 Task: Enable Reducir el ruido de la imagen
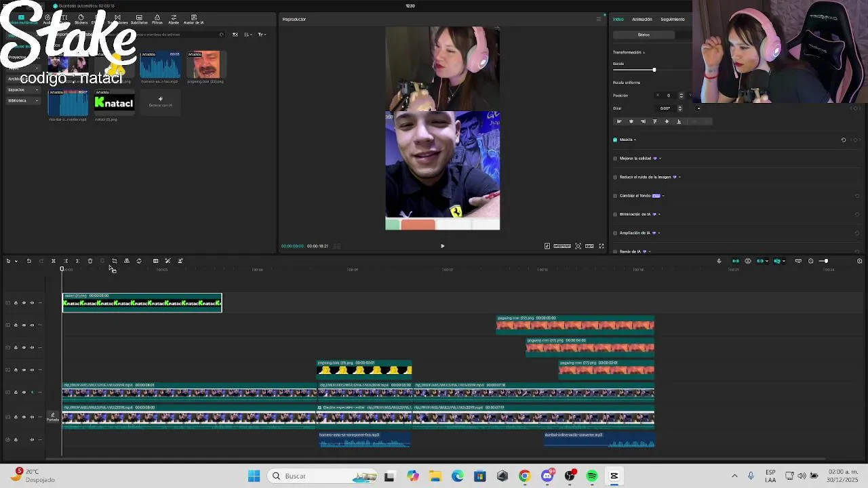point(615,177)
